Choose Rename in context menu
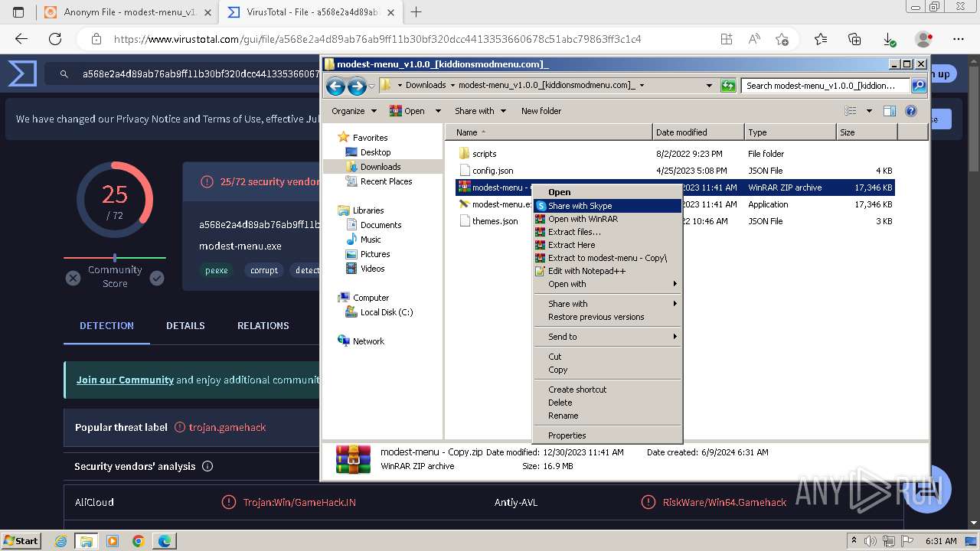The width and height of the screenshot is (980, 551). (x=607, y=416)
